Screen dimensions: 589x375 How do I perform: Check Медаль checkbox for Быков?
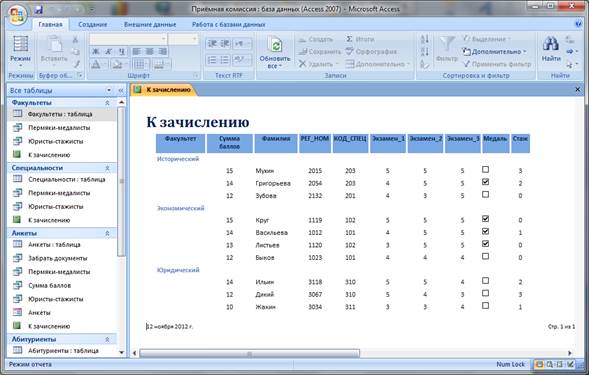tap(485, 256)
